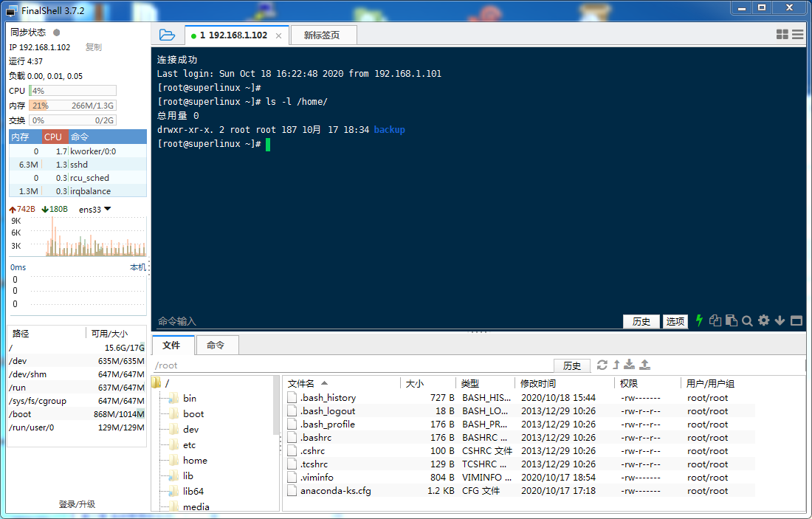This screenshot has width=812, height=519.
Task: Go up to parent directory
Action: (616, 365)
